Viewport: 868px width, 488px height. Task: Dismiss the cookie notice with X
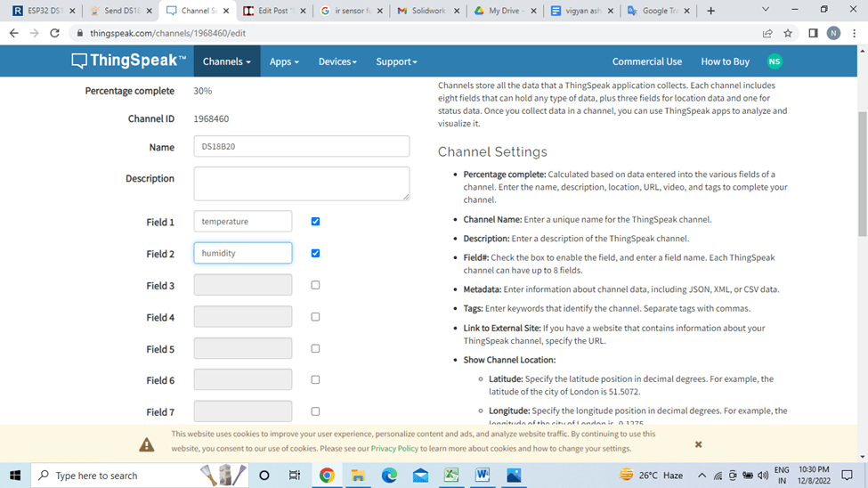click(698, 444)
